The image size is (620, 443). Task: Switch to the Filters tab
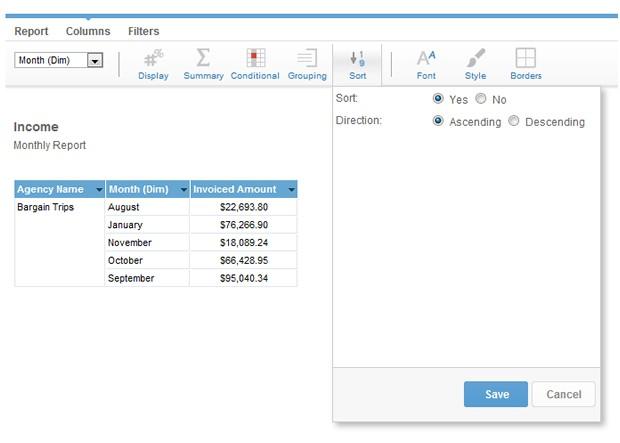[143, 31]
